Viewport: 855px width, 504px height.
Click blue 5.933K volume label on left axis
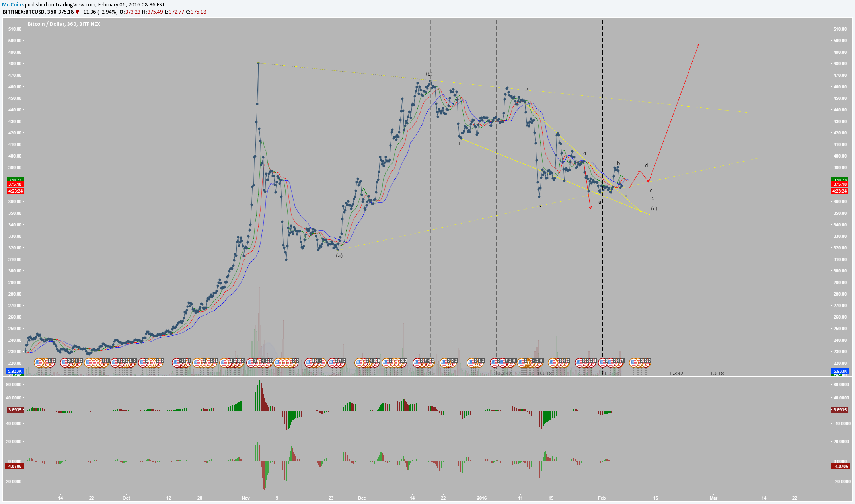pos(16,371)
